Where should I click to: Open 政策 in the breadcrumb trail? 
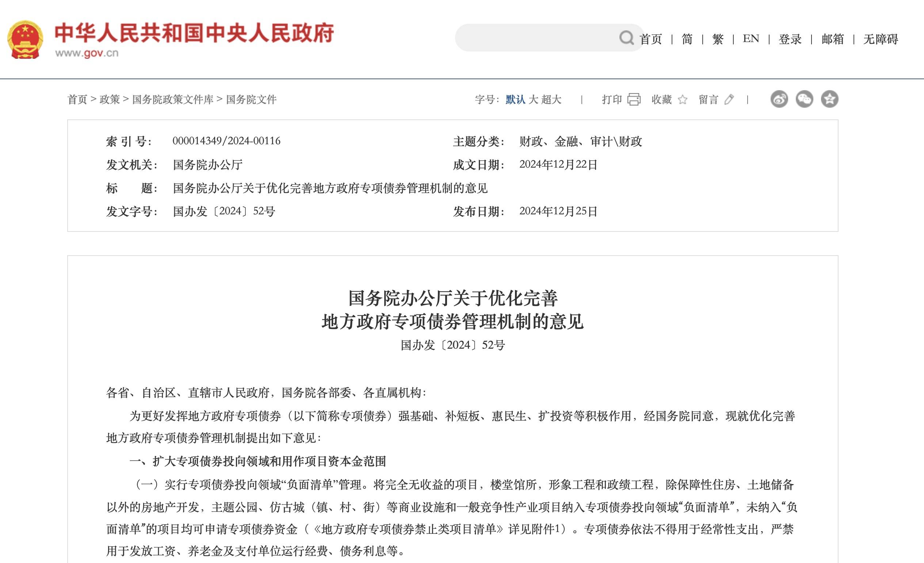click(x=110, y=99)
